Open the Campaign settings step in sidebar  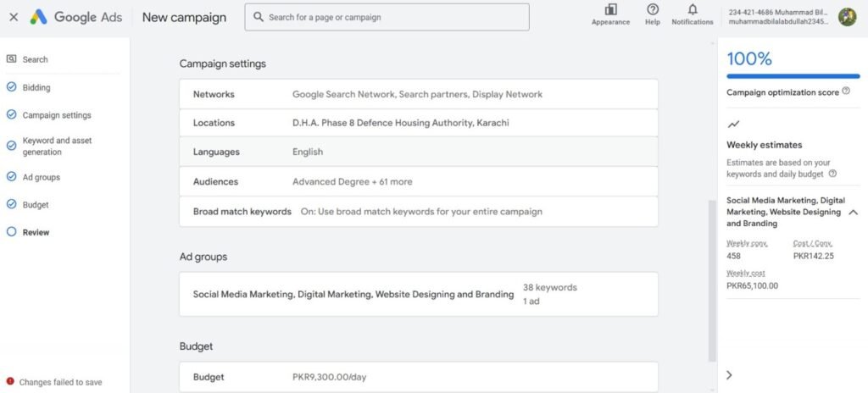click(x=57, y=115)
